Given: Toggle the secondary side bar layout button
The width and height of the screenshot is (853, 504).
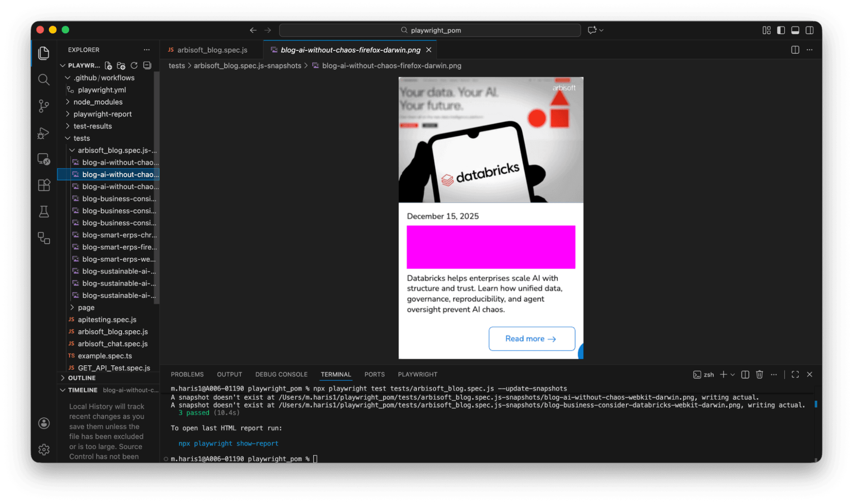Looking at the screenshot, I should tap(809, 30).
